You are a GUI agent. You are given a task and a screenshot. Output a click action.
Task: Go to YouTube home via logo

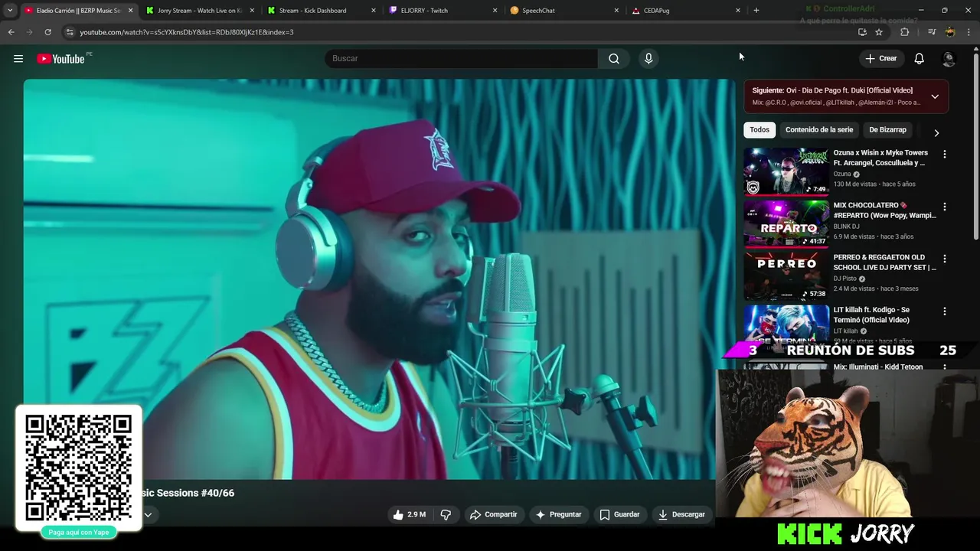coord(60,59)
